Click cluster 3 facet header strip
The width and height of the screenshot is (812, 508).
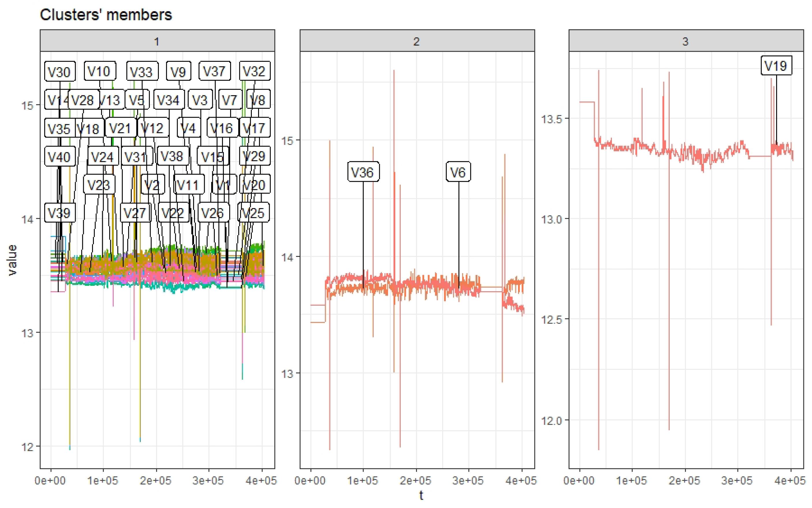click(686, 41)
